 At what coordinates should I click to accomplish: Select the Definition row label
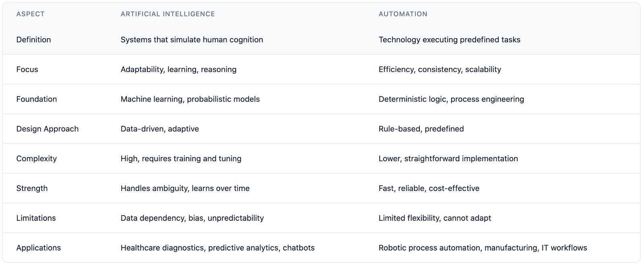click(33, 40)
